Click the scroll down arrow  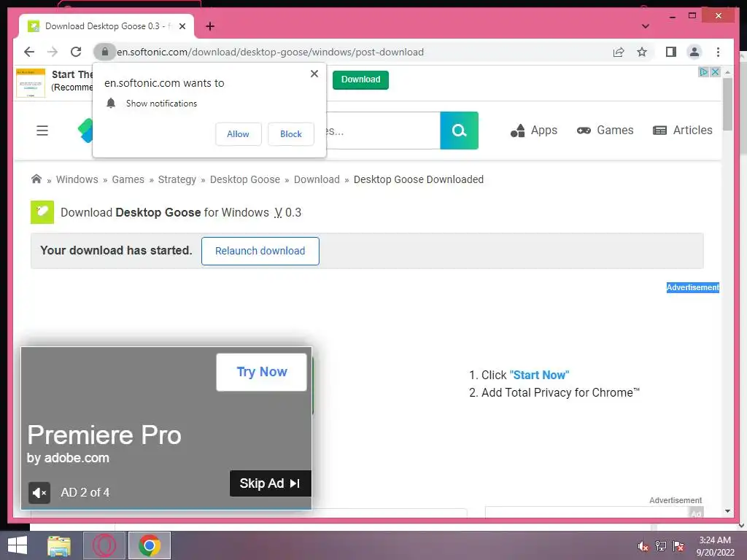pos(727,511)
